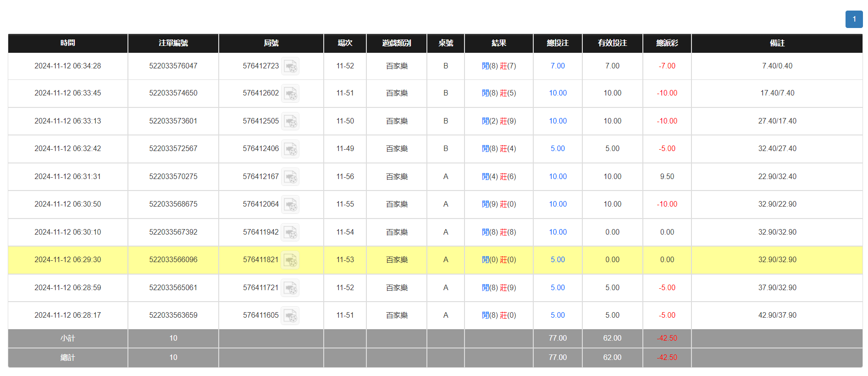The width and height of the screenshot is (868, 376).
Task: Play replay icon in highlighted row 576411821
Action: (x=290, y=260)
